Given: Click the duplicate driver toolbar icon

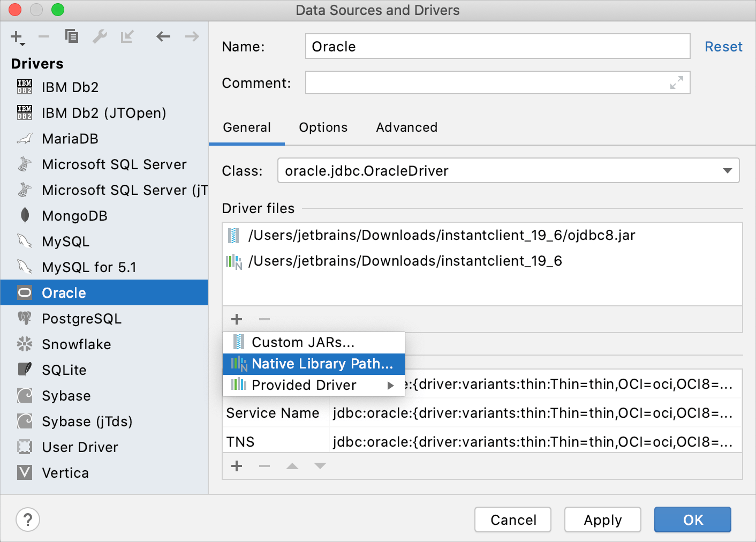Looking at the screenshot, I should [x=71, y=36].
